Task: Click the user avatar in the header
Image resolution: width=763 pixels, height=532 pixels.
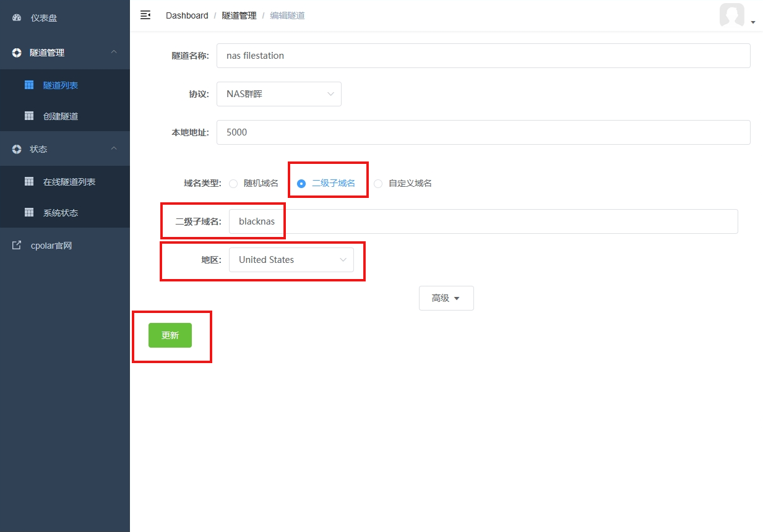Action: [732, 15]
